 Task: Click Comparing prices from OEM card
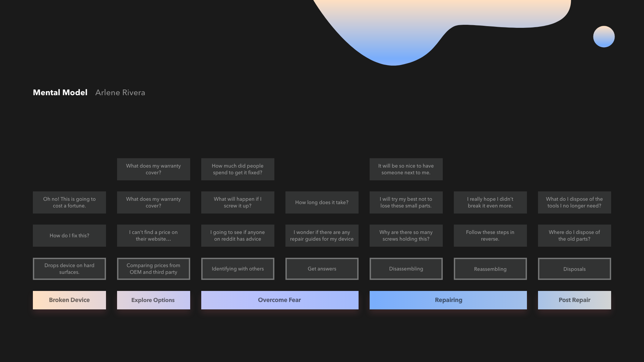click(153, 269)
